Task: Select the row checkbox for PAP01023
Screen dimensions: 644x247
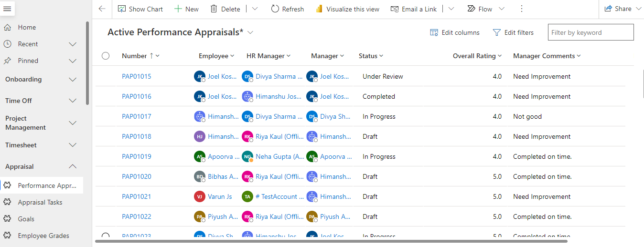Action: pyautogui.click(x=106, y=236)
